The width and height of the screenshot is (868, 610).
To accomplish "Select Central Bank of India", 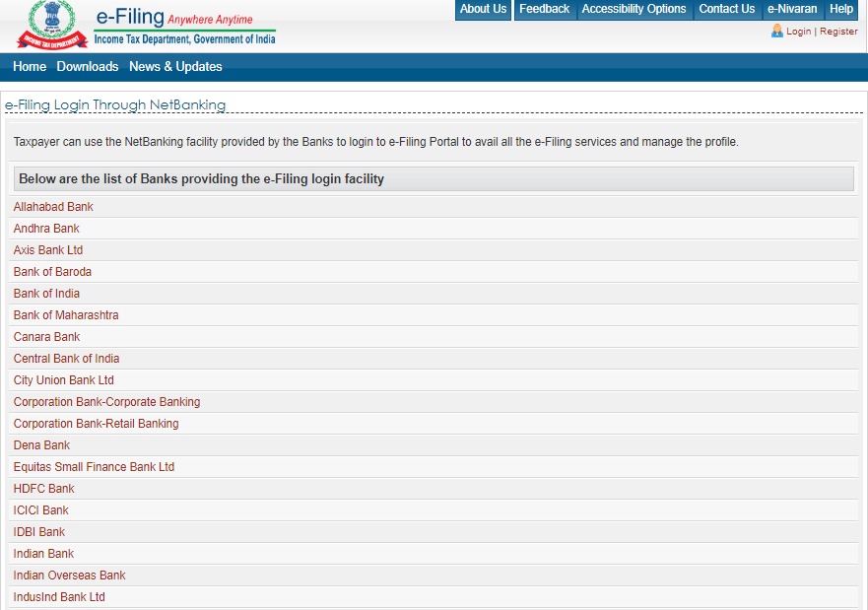I will click(66, 358).
